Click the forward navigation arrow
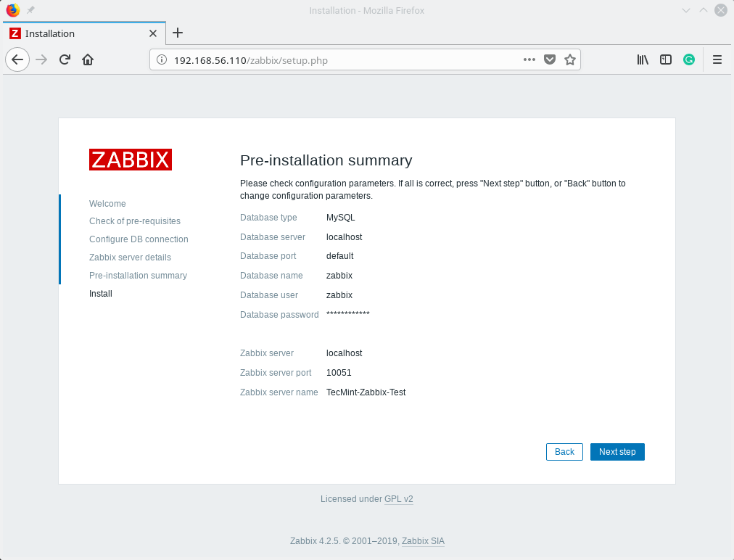 coord(41,59)
